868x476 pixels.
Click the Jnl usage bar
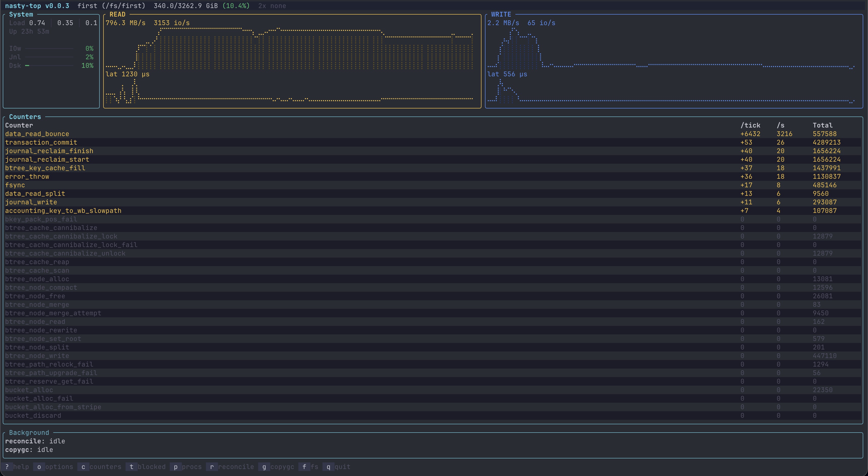pyautogui.click(x=49, y=57)
